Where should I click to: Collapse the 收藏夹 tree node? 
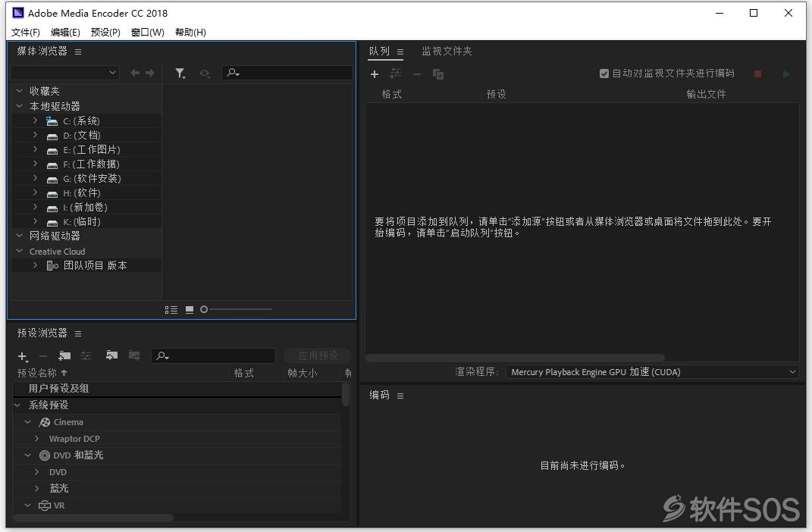19,91
